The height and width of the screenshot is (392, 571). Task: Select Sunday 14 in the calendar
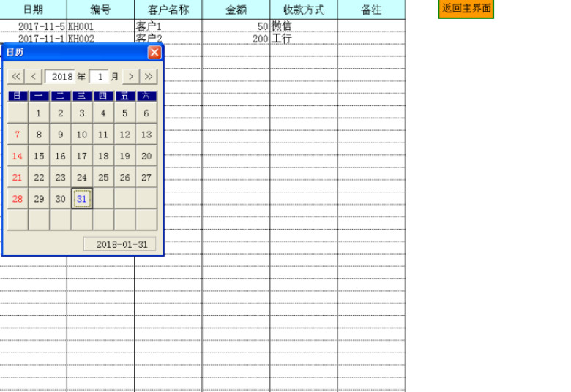click(x=17, y=156)
